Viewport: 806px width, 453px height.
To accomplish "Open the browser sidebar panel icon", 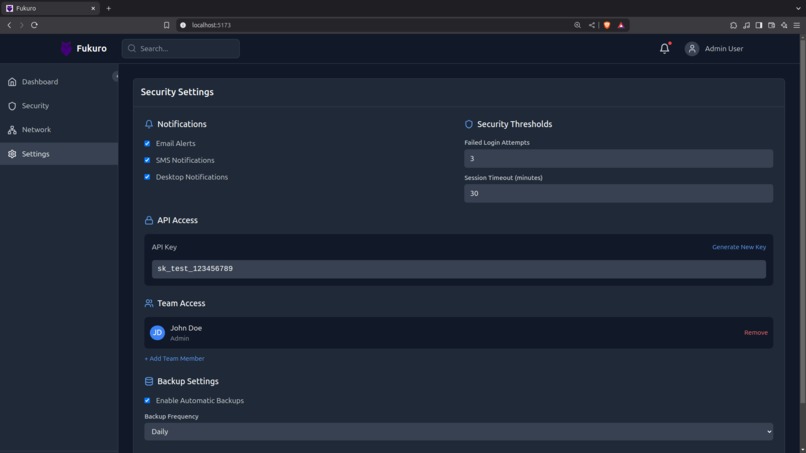I will pos(759,25).
